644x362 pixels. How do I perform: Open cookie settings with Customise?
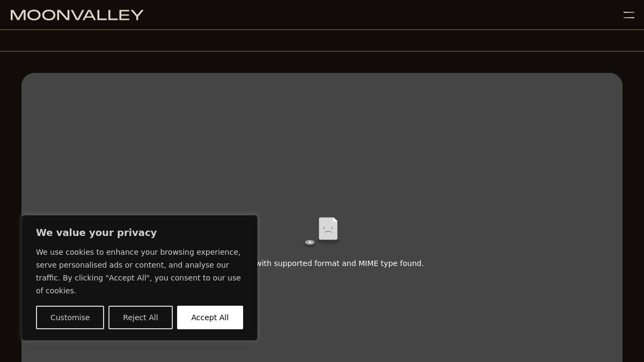point(70,317)
